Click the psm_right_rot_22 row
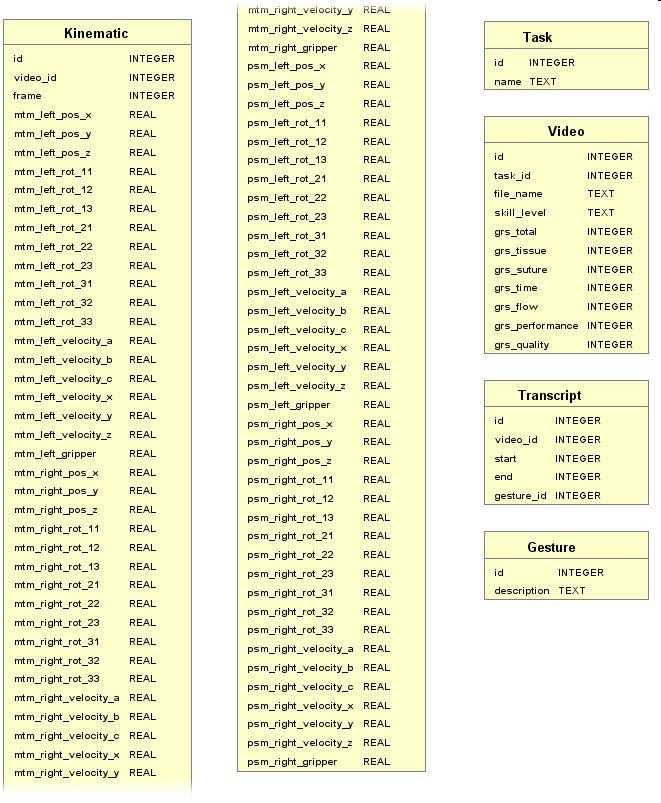Viewport: 661px width, 803px height. [x=331, y=555]
